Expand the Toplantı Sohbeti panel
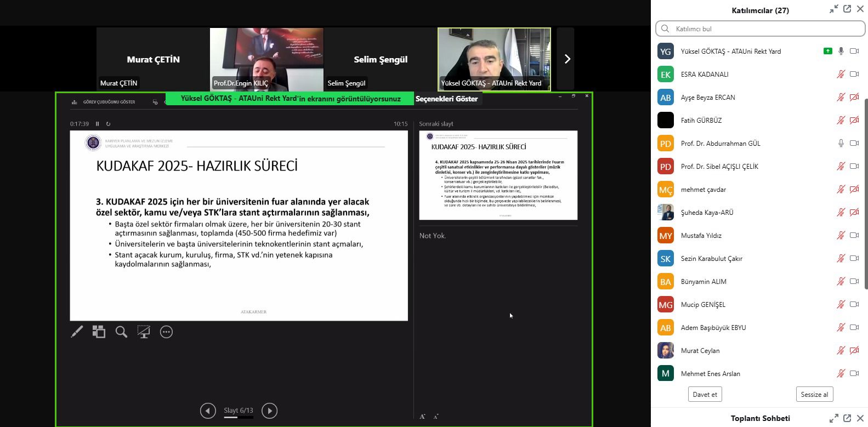This screenshot has width=868, height=427. coord(833,418)
